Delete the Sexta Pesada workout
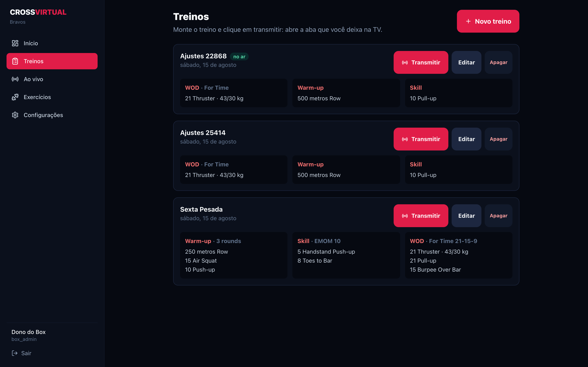The image size is (588, 367). tap(498, 216)
